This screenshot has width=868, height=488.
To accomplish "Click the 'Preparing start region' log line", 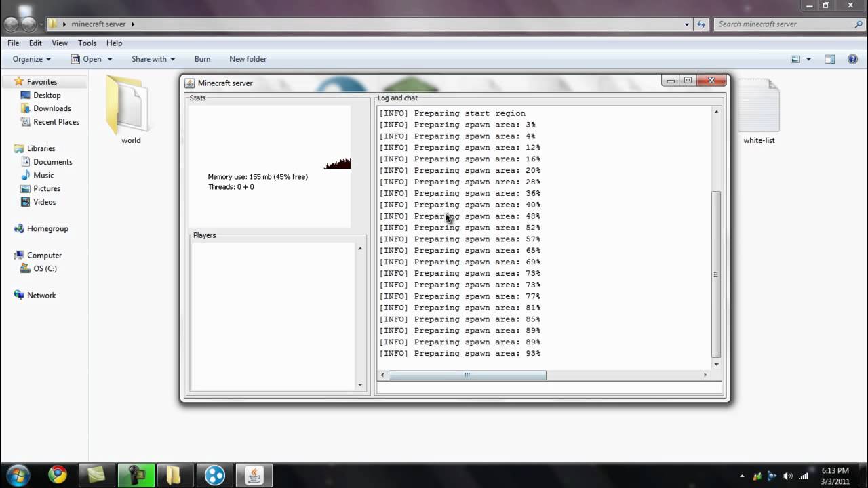I will tap(452, 113).
